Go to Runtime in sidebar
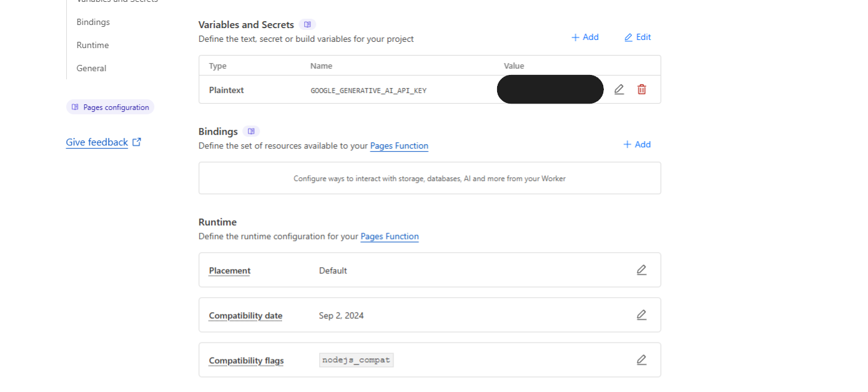The width and height of the screenshot is (868, 392). click(92, 45)
